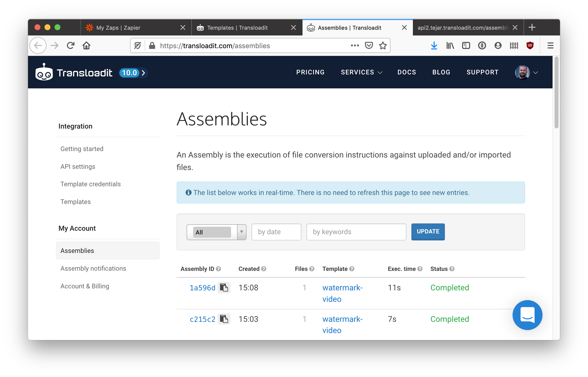
Task: Click the Assembly ID help question mark
Action: click(219, 269)
